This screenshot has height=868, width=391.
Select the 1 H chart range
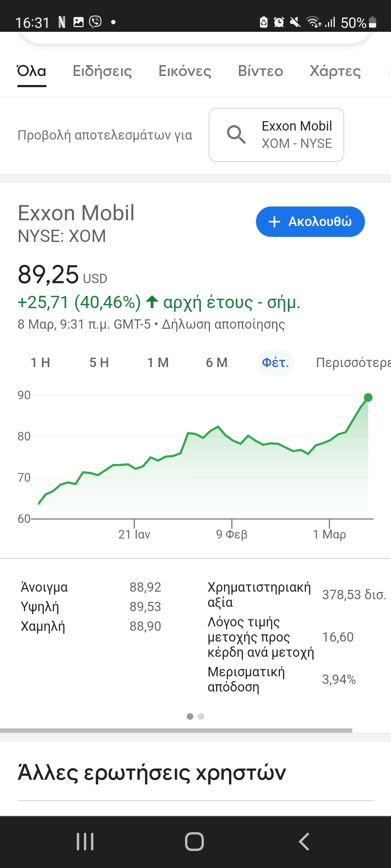(41, 362)
